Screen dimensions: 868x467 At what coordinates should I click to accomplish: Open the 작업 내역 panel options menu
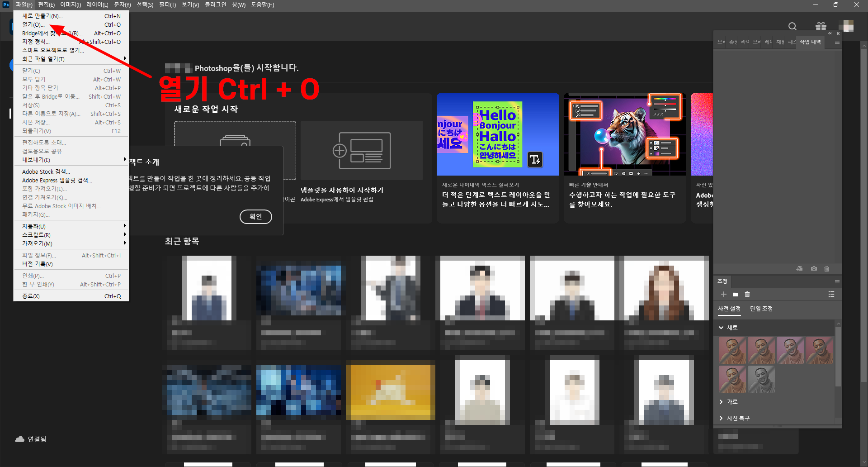(x=837, y=42)
